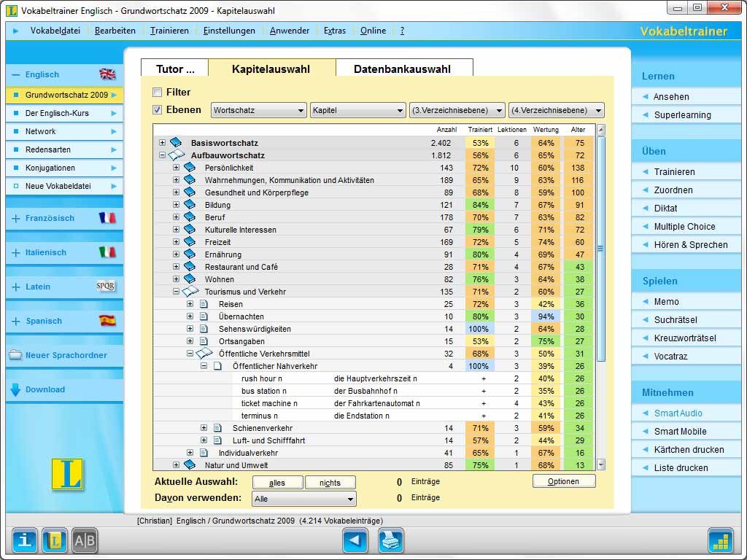
Task: Click the chapter list scroll-down arrow
Action: 601,464
